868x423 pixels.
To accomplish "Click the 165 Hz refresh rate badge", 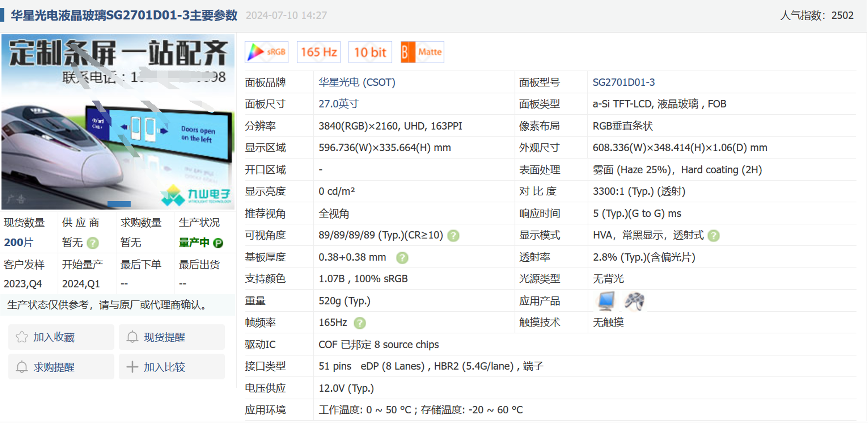I will pos(318,52).
